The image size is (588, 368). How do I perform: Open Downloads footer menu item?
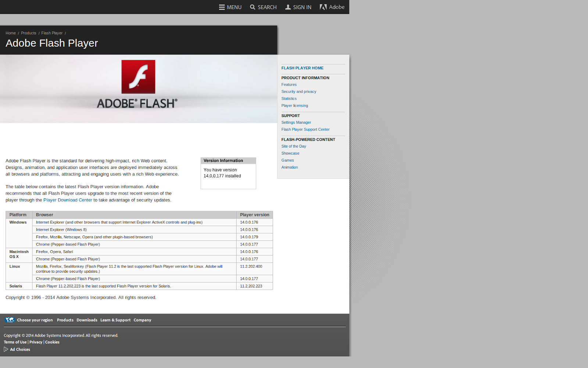pos(87,320)
